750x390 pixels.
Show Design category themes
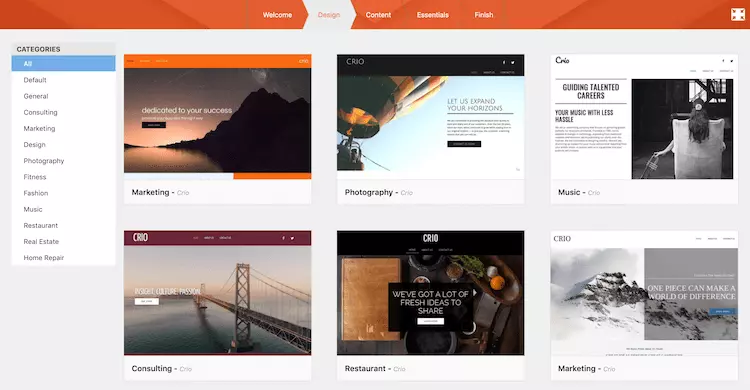pyautogui.click(x=64, y=145)
